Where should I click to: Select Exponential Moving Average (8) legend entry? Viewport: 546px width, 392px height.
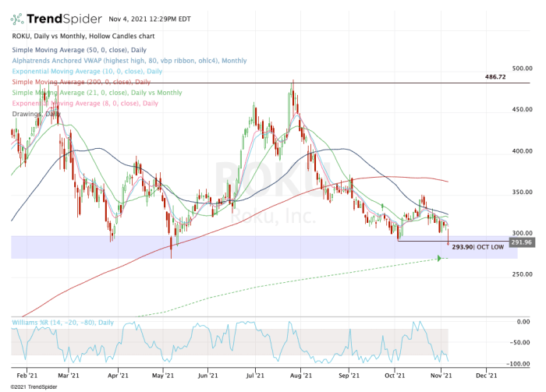[x=85, y=104]
